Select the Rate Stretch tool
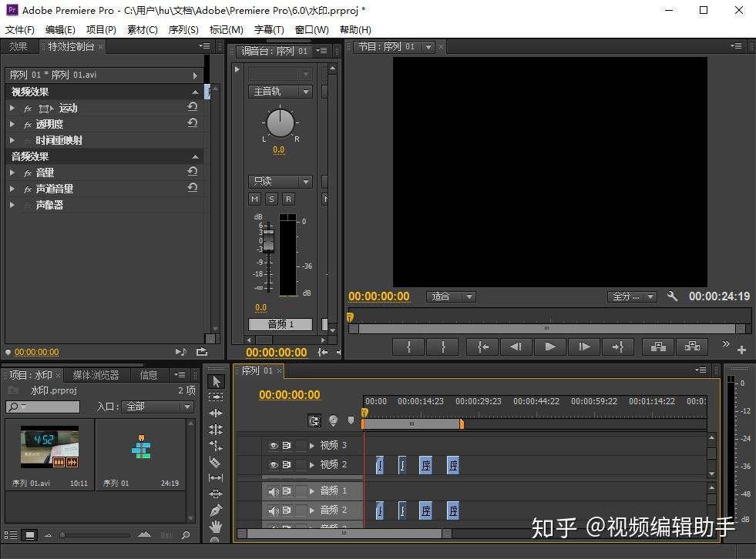This screenshot has width=756, height=559. (x=216, y=446)
